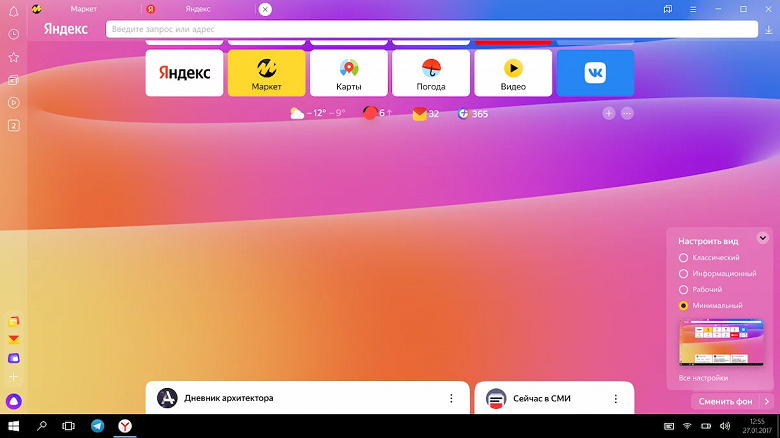Collapse the Настроить вид panel
The height and width of the screenshot is (438, 780).
(x=762, y=238)
